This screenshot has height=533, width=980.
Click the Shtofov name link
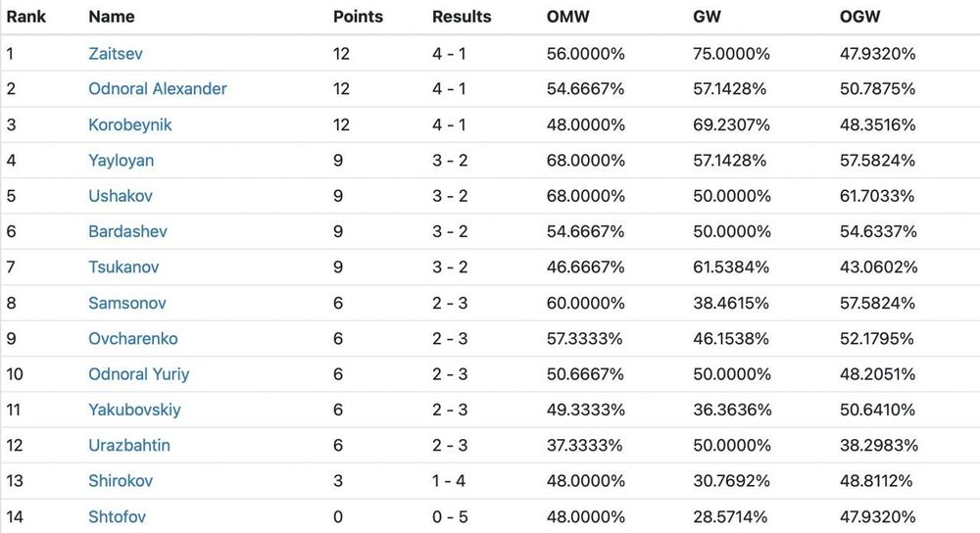[118, 516]
